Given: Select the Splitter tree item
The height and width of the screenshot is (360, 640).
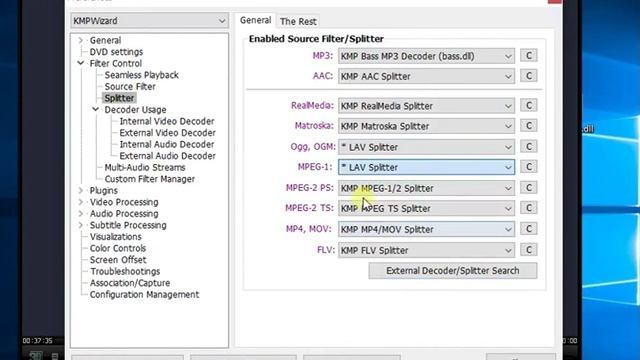Looking at the screenshot, I should point(119,98).
